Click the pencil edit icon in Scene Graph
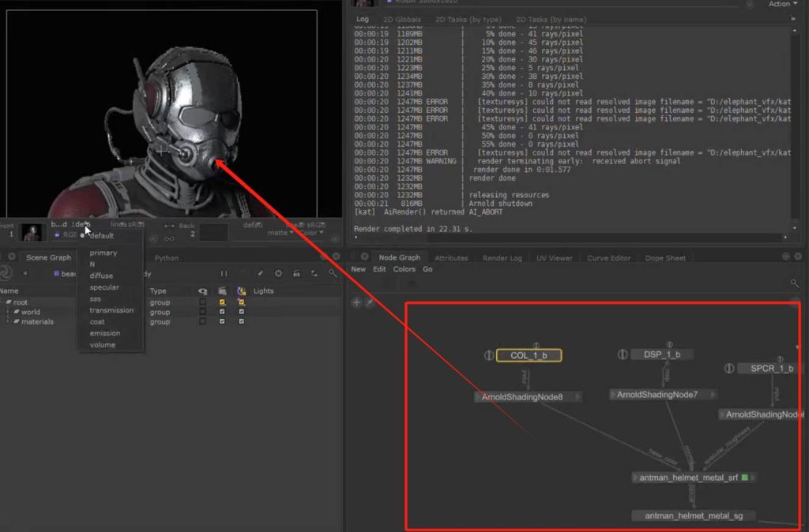This screenshot has height=532, width=809. point(260,273)
